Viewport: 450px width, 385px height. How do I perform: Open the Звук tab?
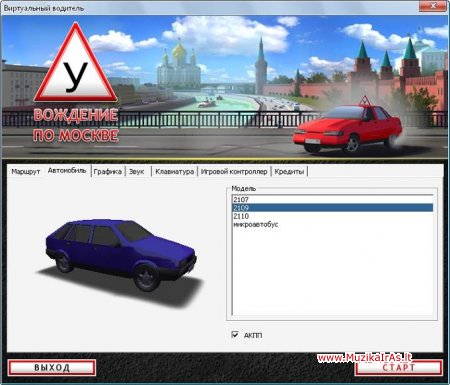137,172
